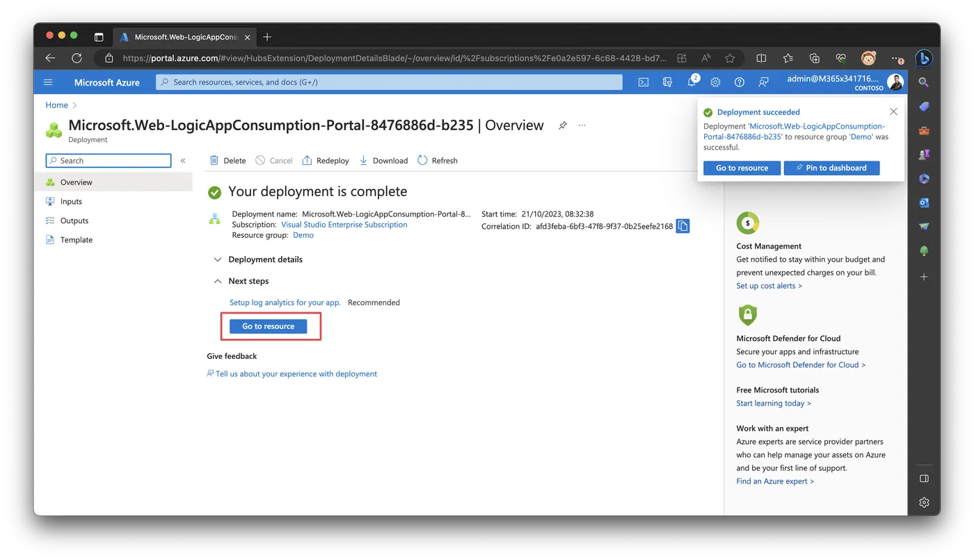974x560 pixels.
Task: Click Pin to dashboard in the notification
Action: coord(831,168)
